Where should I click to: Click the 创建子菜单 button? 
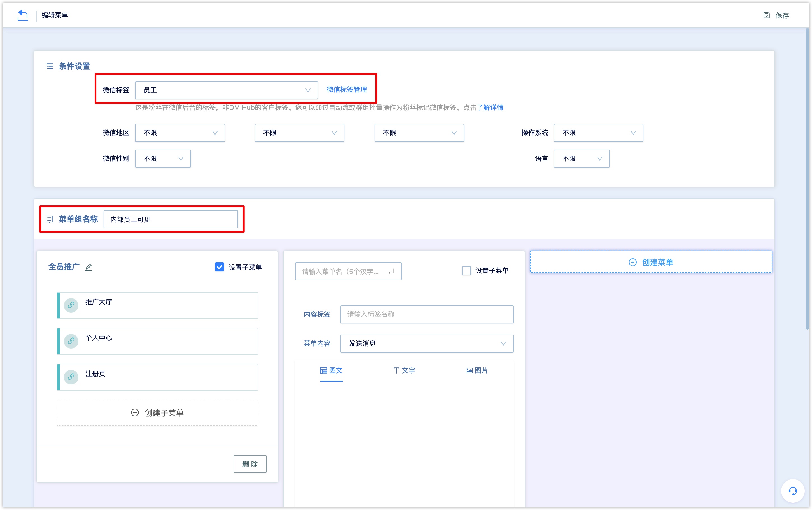(x=157, y=413)
